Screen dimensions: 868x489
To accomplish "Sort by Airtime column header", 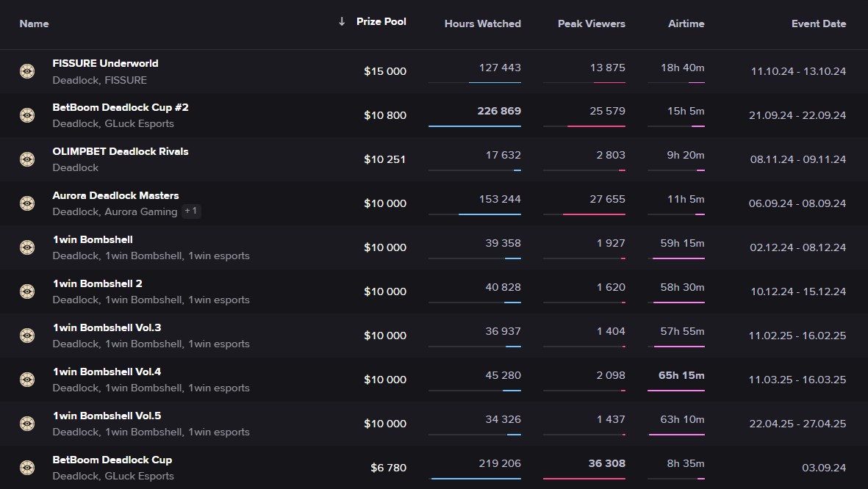I will pos(686,23).
